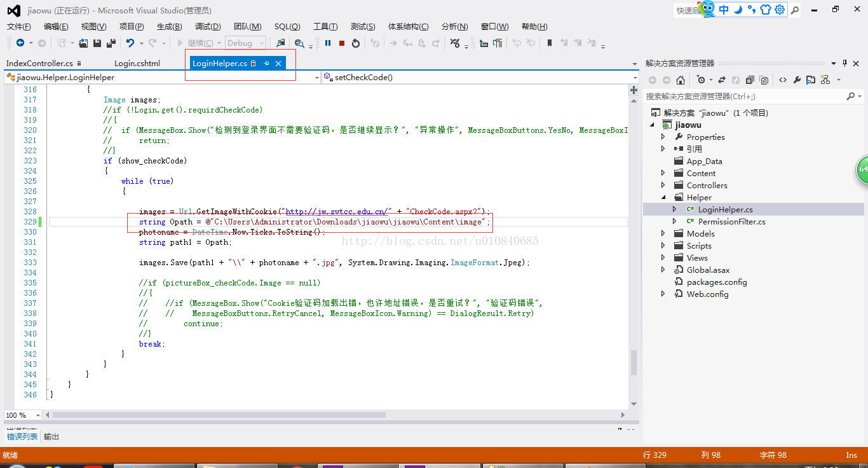Pause debugging with Break All icon

coord(328,43)
